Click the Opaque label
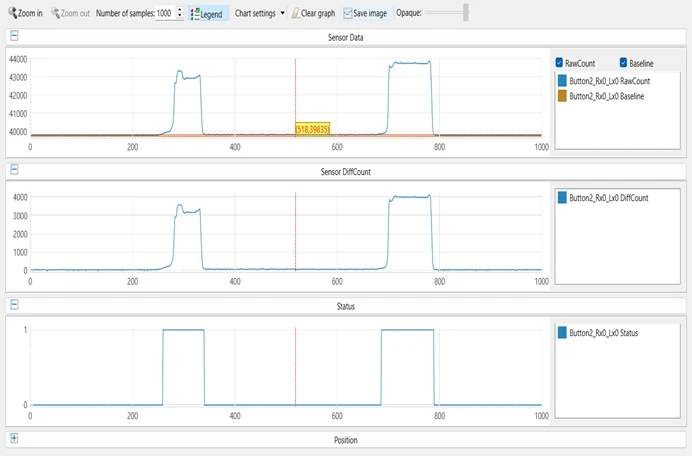This screenshot has height=456, width=692. (x=408, y=13)
